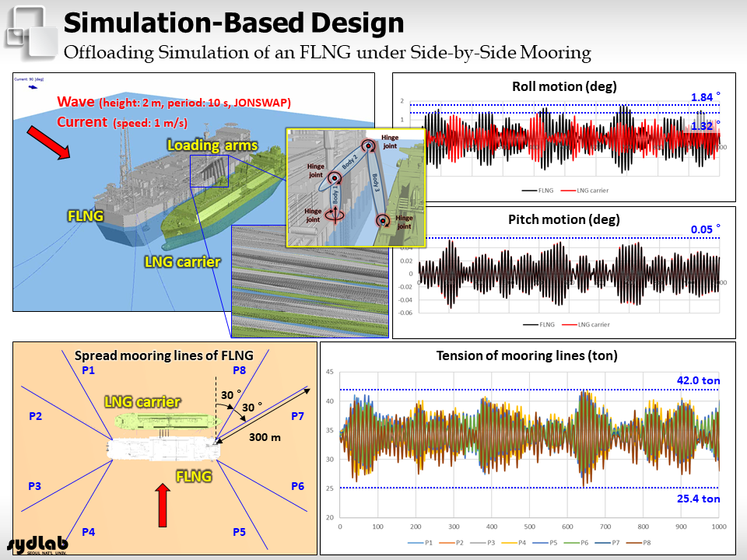Click the P3 mooring line label in the diagram
Image resolution: width=747 pixels, height=560 pixels.
34,486
